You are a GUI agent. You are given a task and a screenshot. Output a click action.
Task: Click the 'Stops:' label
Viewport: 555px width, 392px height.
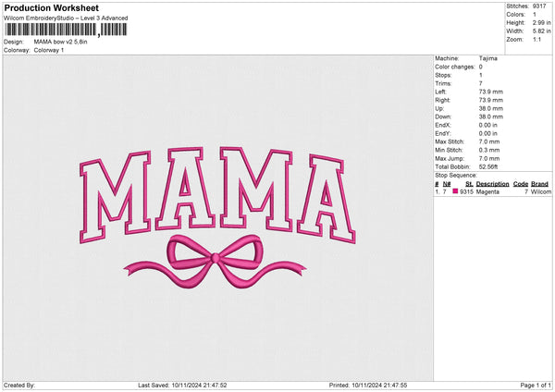(443, 75)
